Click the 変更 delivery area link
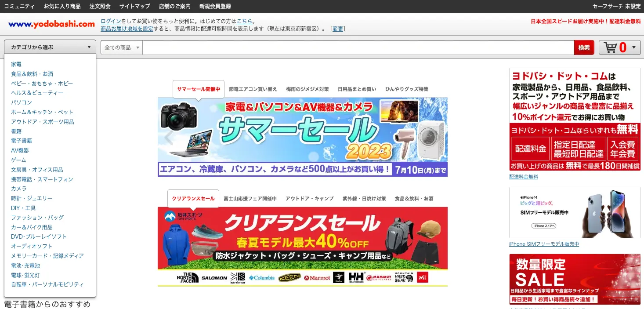This screenshot has width=644, height=309. tap(338, 29)
